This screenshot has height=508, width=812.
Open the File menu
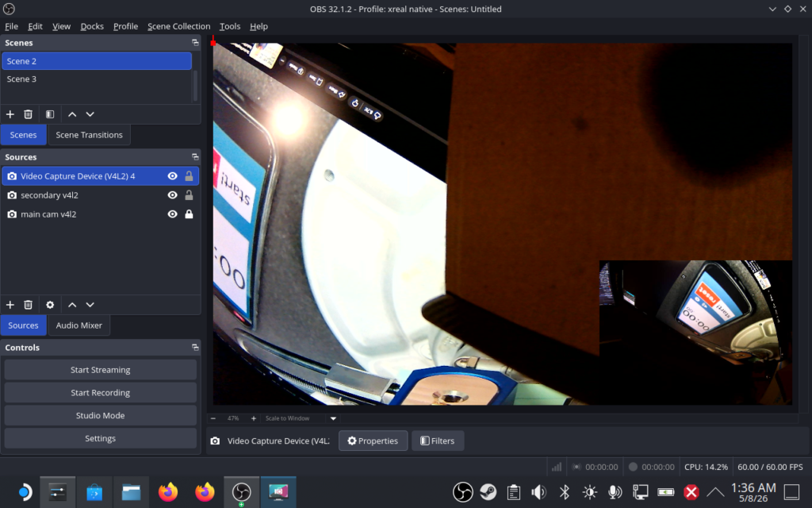11,26
